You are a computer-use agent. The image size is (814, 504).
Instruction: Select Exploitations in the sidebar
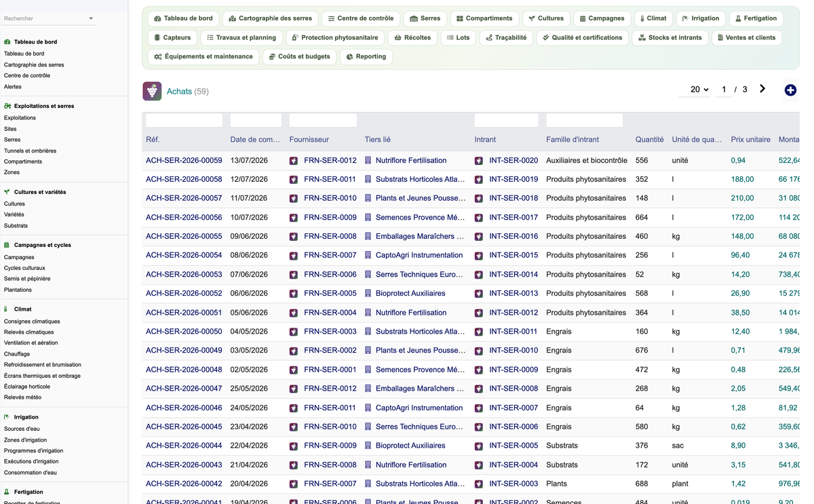[20, 118]
